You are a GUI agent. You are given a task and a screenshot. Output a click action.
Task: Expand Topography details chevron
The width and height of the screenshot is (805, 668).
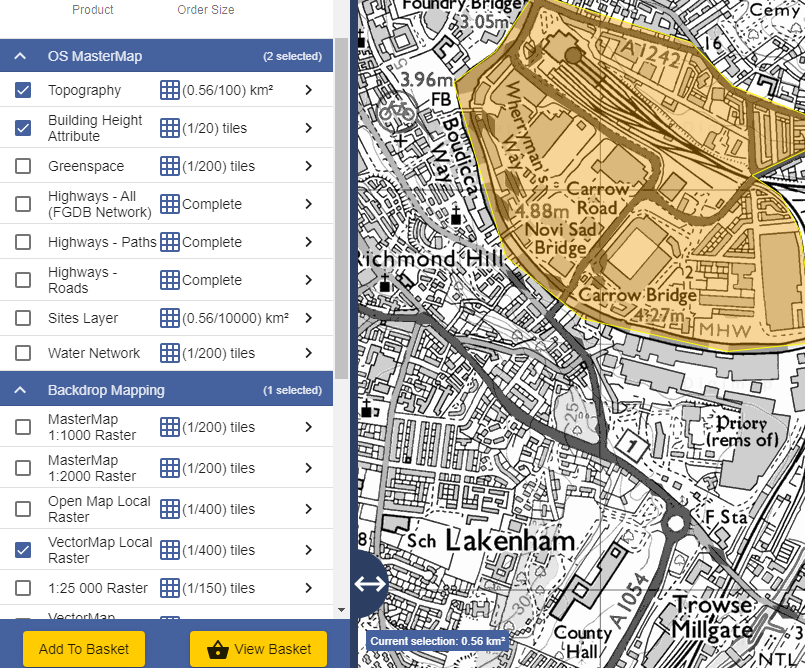tap(309, 90)
